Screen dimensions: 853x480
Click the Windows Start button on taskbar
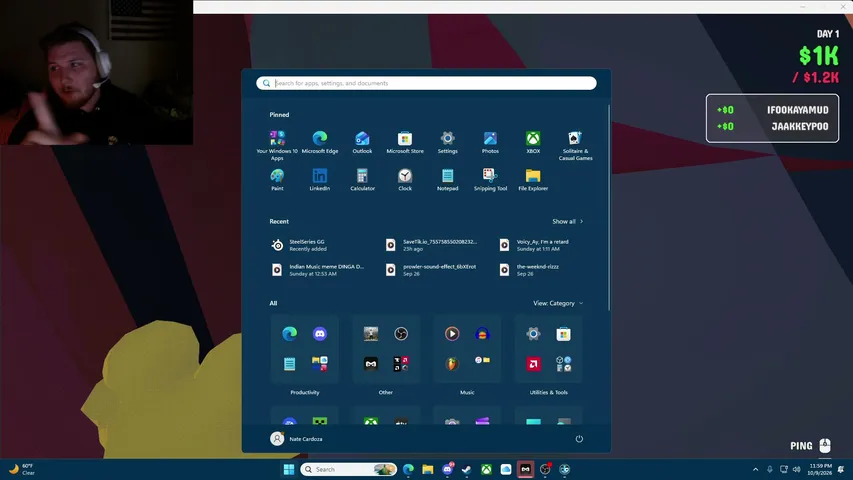pyautogui.click(x=289, y=469)
